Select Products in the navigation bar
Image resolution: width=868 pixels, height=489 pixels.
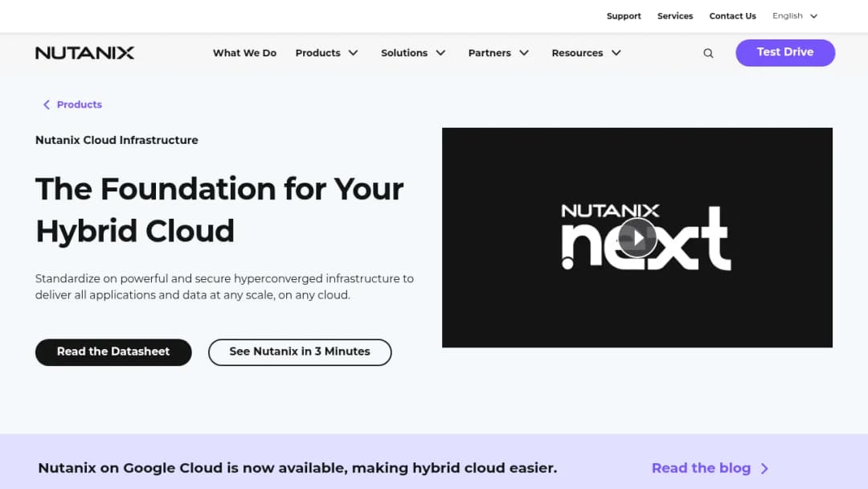[317, 53]
